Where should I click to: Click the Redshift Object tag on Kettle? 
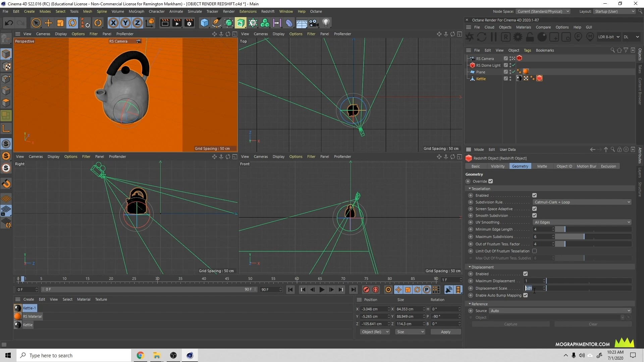[x=539, y=78]
